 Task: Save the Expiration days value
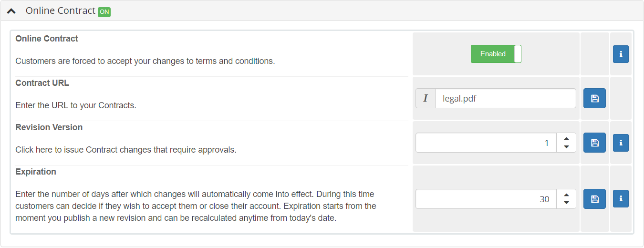pyautogui.click(x=594, y=199)
